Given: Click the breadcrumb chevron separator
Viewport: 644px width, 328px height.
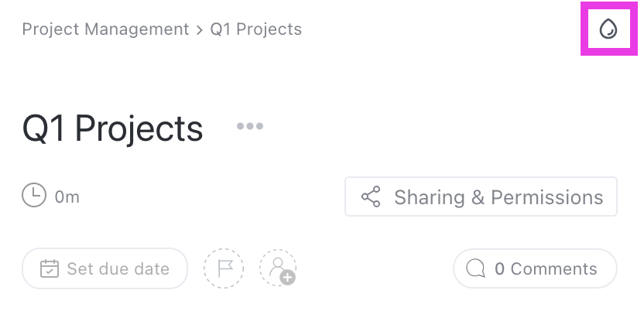Looking at the screenshot, I should pos(200,30).
